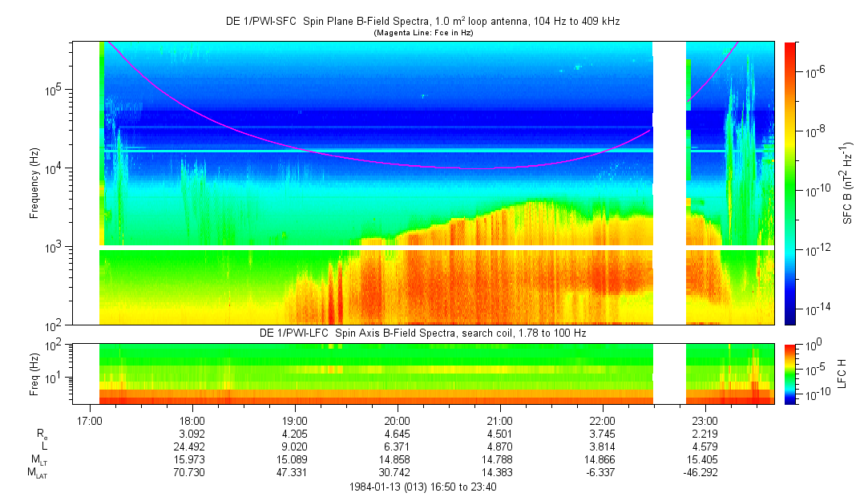Select the 17:00 time axis tick label
The image size is (868, 497).
tap(90, 420)
